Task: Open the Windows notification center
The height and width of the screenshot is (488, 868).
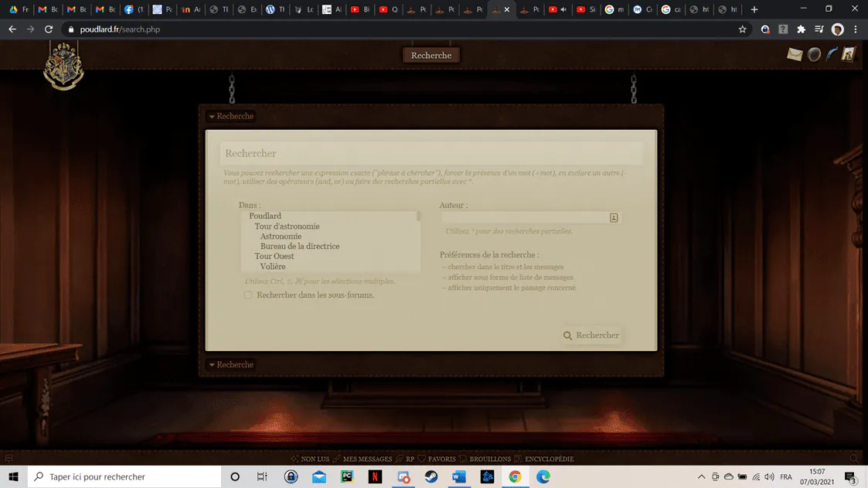Action: [851, 476]
